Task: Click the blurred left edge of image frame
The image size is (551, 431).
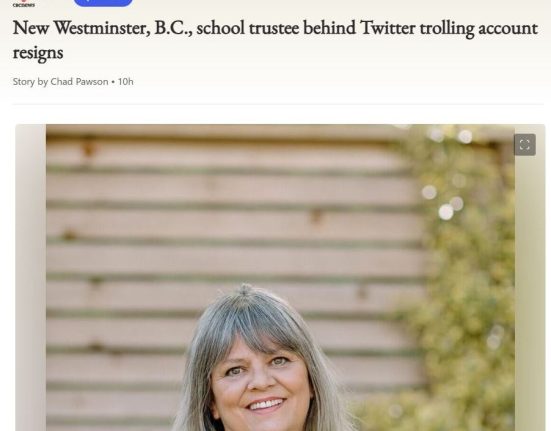Action: 31,277
